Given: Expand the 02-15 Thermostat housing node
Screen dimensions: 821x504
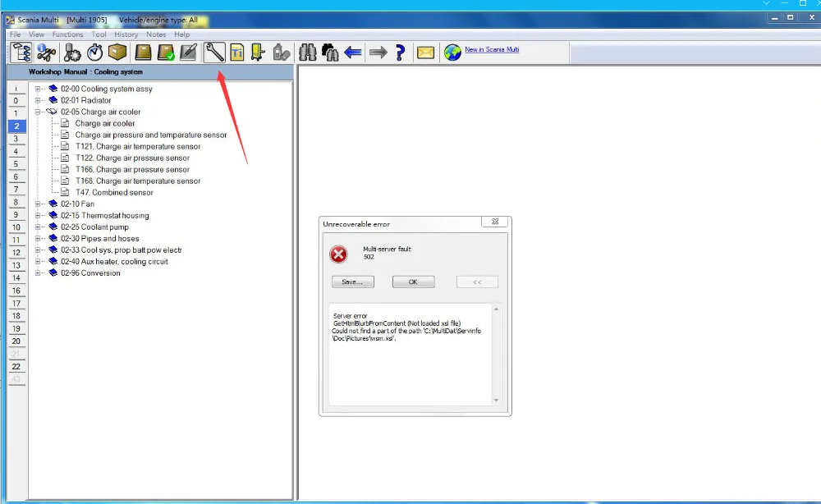Looking at the screenshot, I should coord(38,216).
